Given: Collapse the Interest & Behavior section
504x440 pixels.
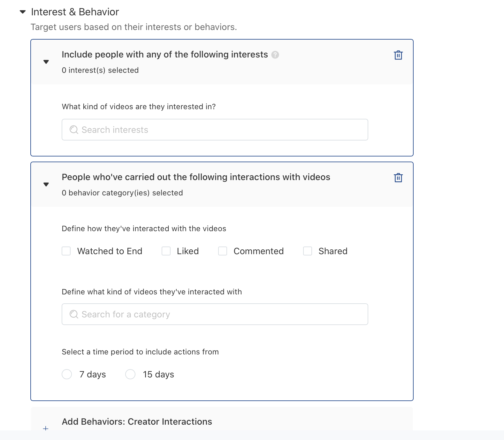Looking at the screenshot, I should [23, 12].
